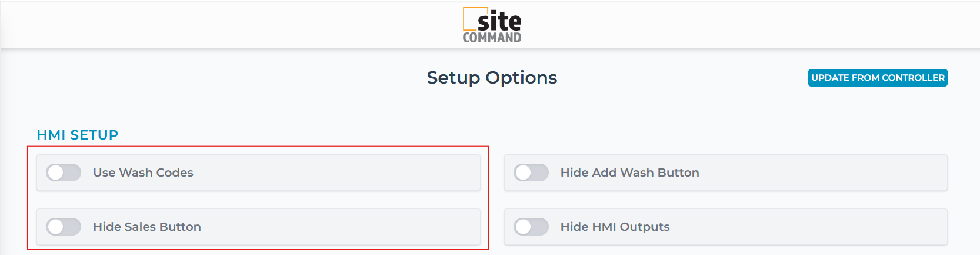Enable the Use Wash Codes toggle
Screen dimensions: 980x255
[64, 173]
